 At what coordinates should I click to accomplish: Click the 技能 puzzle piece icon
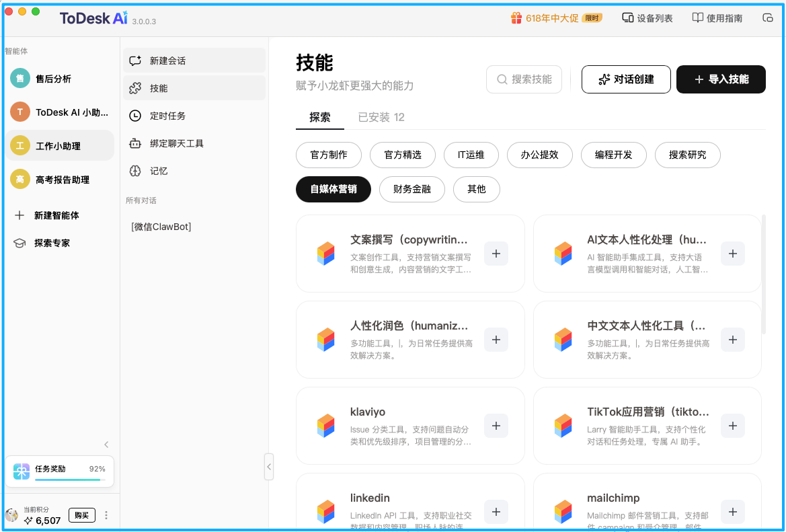tap(135, 88)
